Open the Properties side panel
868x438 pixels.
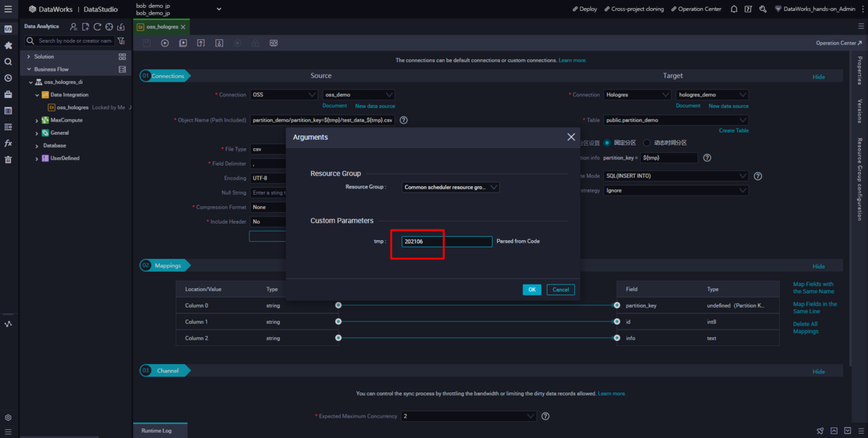[x=860, y=71]
